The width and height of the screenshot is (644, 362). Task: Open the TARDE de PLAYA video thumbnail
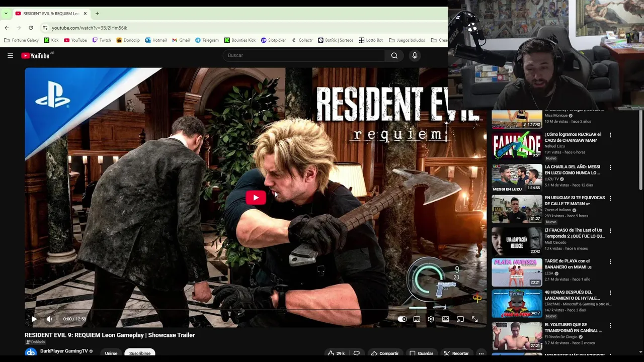[517, 272]
